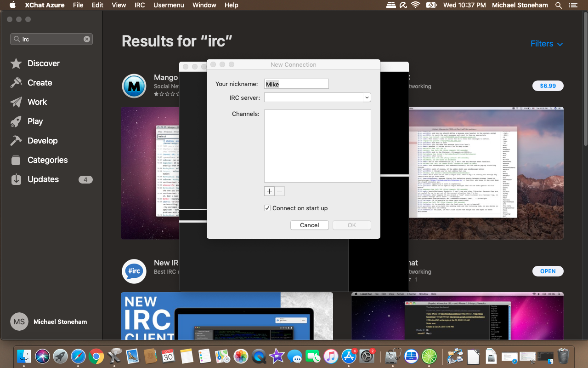Click the Mango app icon in results
Viewport: 588px width, 368px height.
134,86
